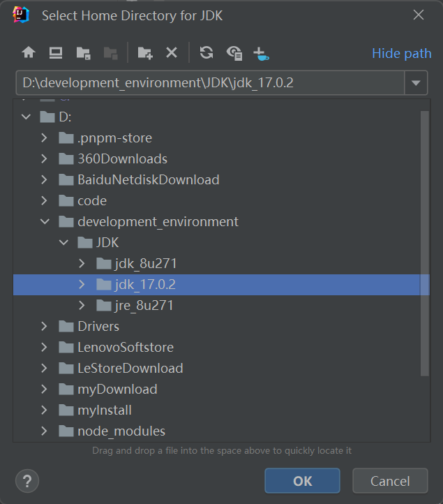Collapse the development_environment folder
The width and height of the screenshot is (443, 504).
click(x=45, y=222)
